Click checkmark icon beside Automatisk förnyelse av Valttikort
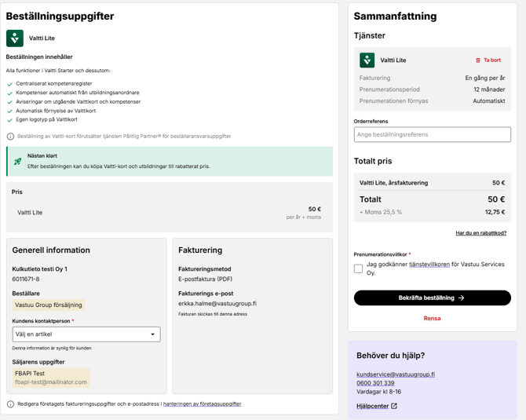 click(x=9, y=111)
